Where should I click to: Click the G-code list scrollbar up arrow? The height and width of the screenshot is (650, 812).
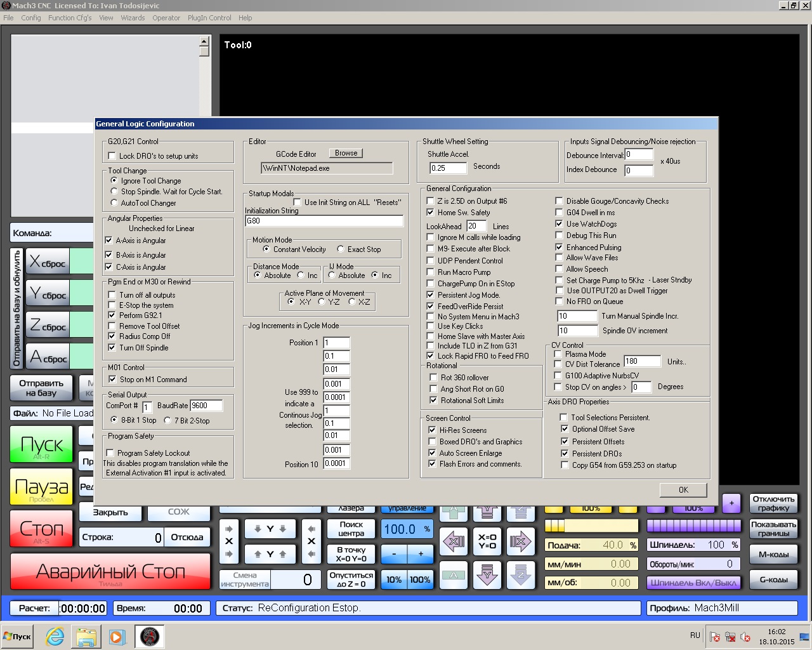pos(204,41)
